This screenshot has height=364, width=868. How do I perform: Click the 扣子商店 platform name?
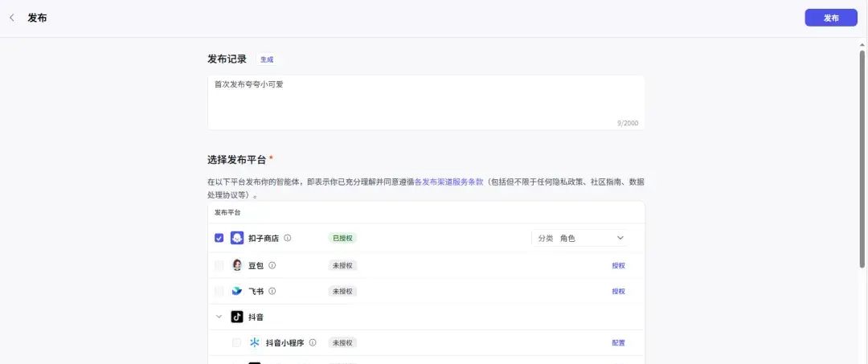coord(264,238)
